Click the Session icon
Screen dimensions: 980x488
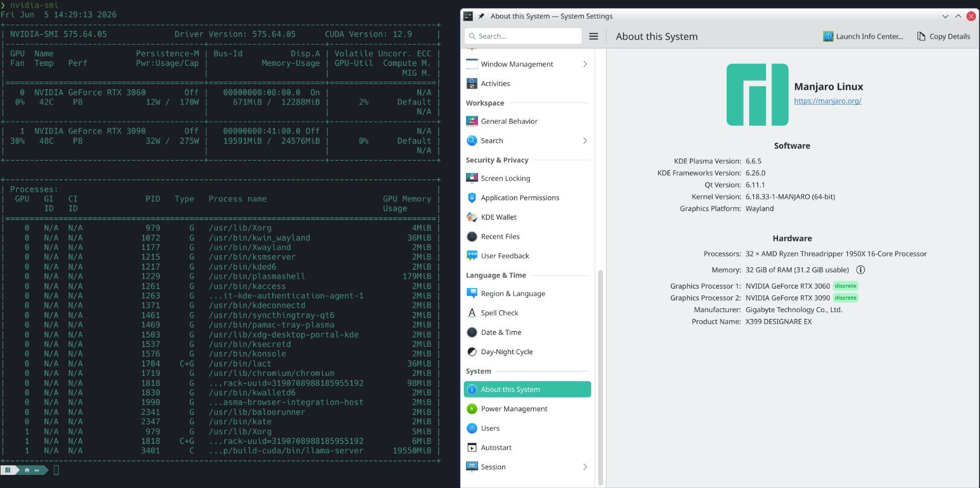pyautogui.click(x=472, y=467)
